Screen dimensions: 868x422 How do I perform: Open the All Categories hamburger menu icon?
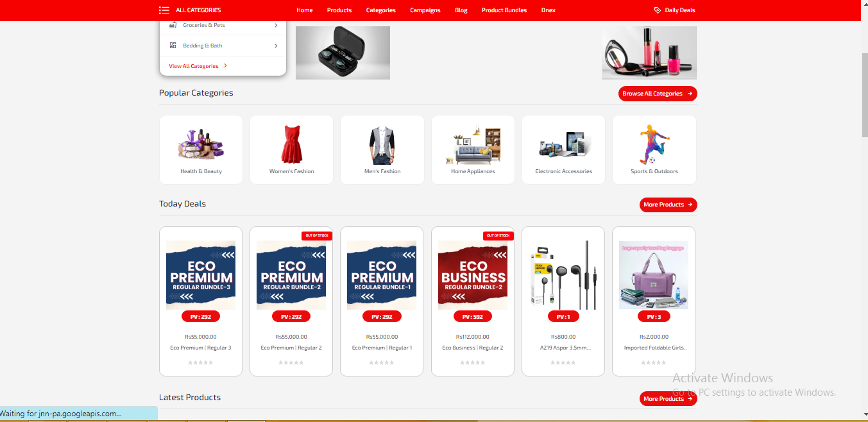click(164, 10)
